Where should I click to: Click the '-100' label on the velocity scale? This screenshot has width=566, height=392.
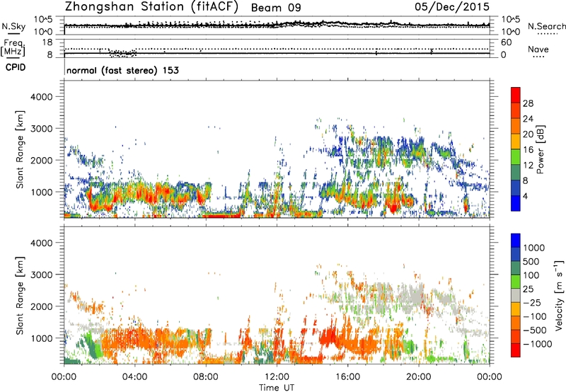tap(535, 316)
